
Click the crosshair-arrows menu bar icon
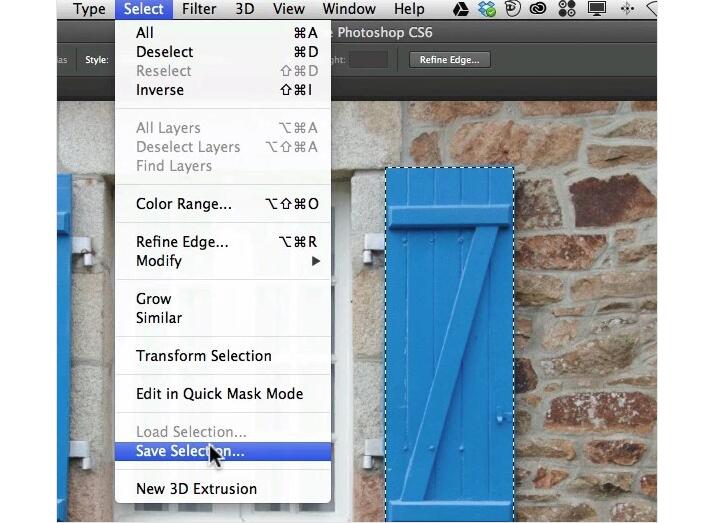click(627, 9)
